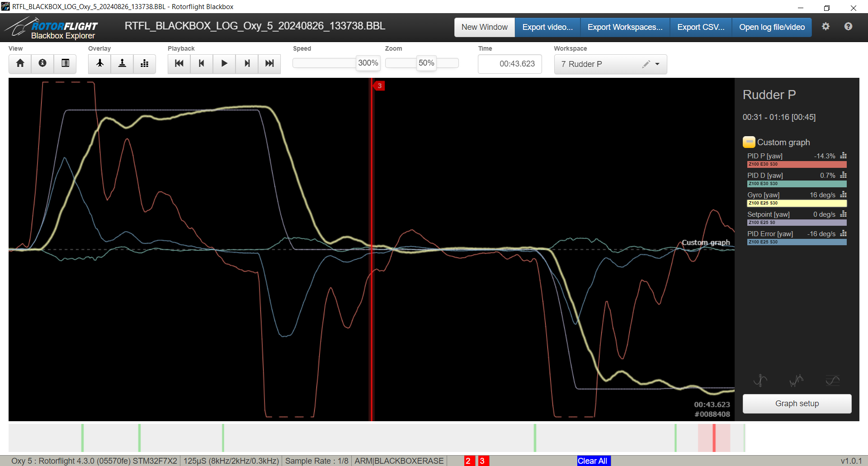Open settings with the gear icon
The width and height of the screenshot is (868, 466).
pyautogui.click(x=826, y=27)
